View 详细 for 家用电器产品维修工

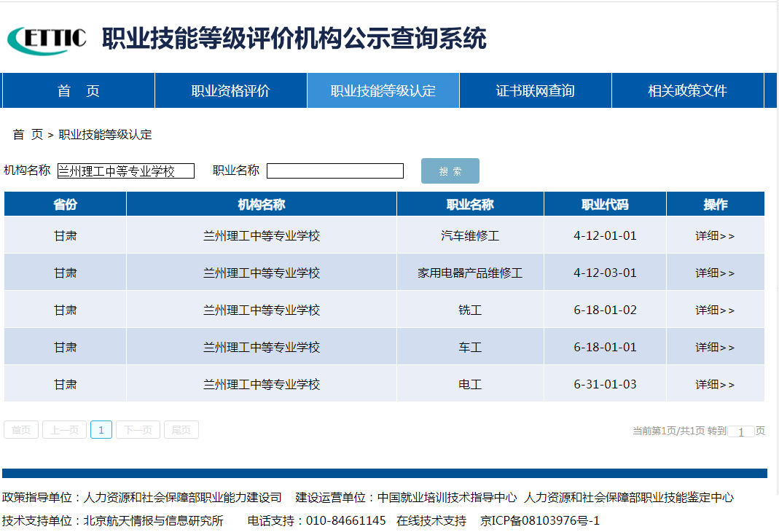pyautogui.click(x=715, y=273)
